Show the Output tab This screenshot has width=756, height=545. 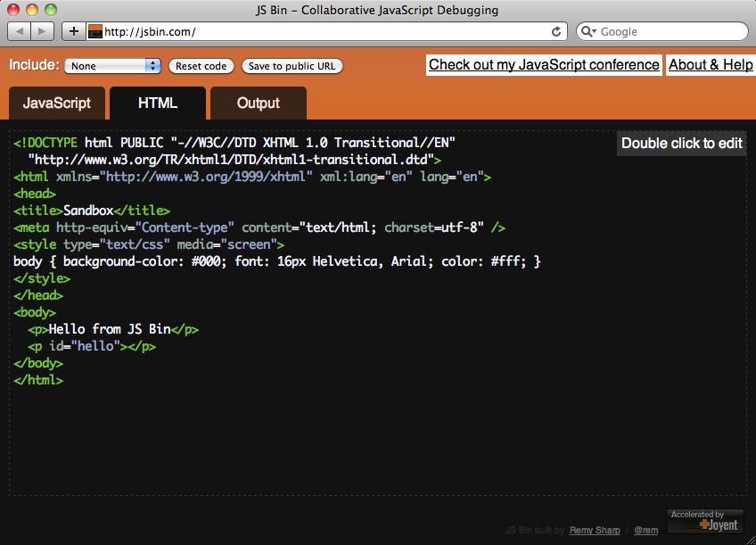(259, 103)
